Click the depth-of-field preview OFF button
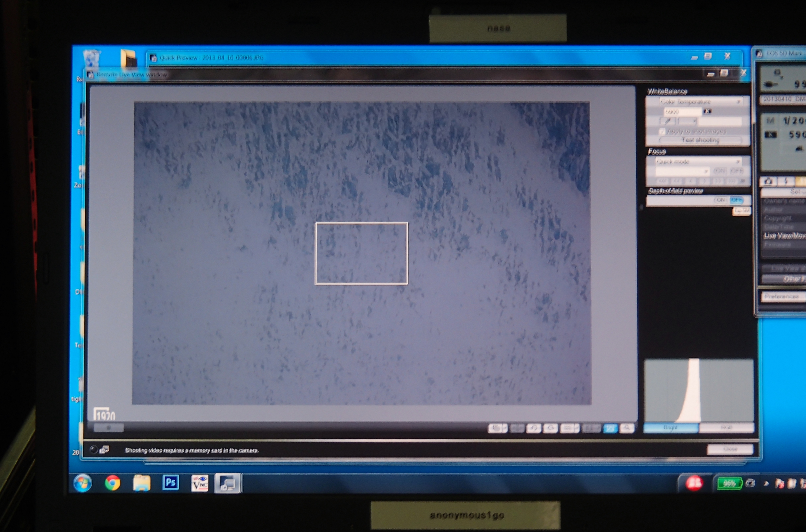This screenshot has width=806, height=532. point(736,200)
